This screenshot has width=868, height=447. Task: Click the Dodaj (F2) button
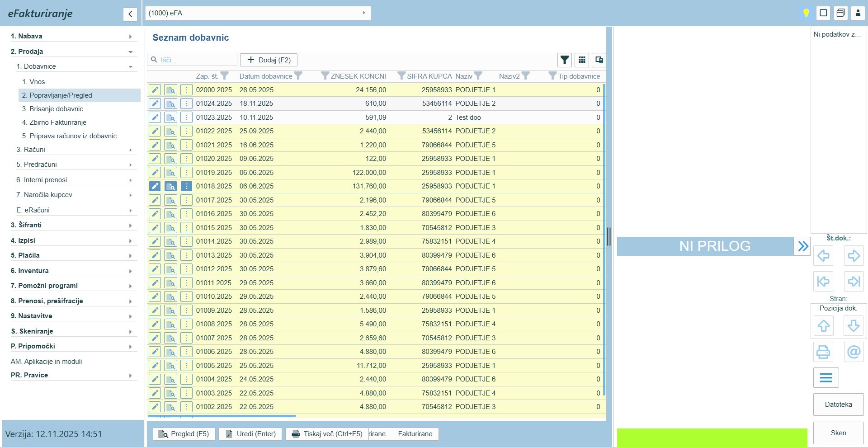pyautogui.click(x=269, y=60)
